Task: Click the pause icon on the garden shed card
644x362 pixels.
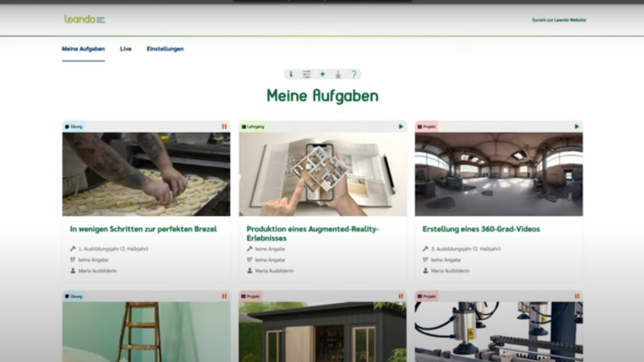Action: 401,296
